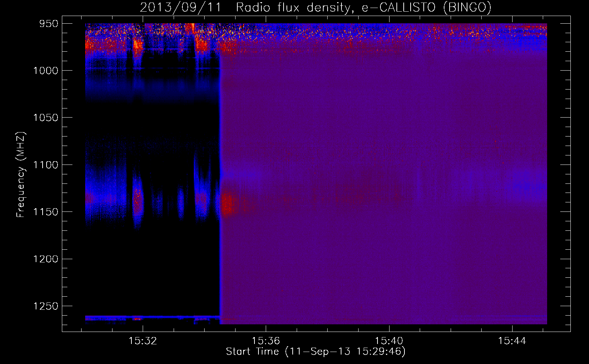Select the 1000 frequency axis label

[x=46, y=71]
